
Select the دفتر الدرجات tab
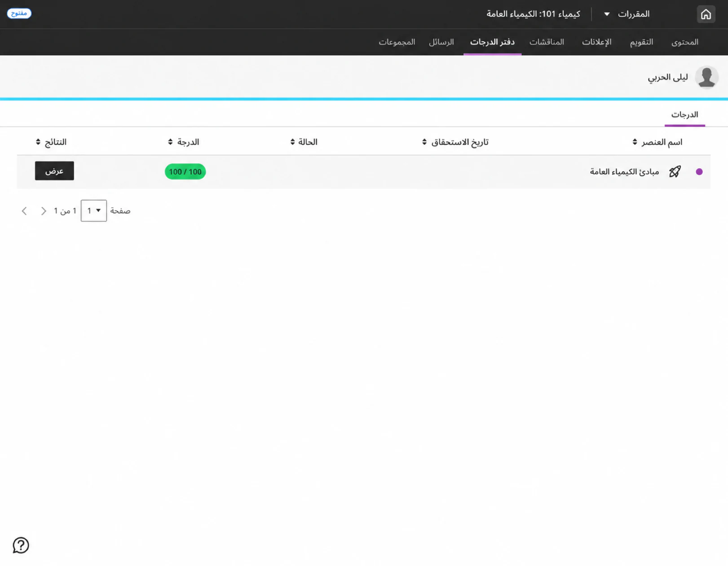pyautogui.click(x=492, y=42)
